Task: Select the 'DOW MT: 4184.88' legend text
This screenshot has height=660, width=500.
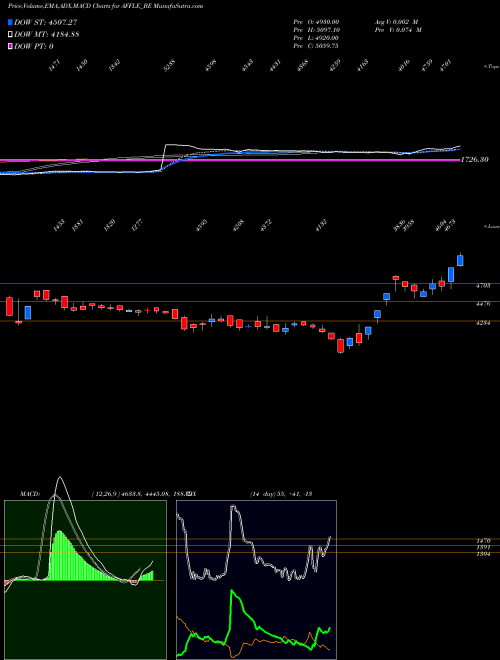Action: pyautogui.click(x=47, y=34)
